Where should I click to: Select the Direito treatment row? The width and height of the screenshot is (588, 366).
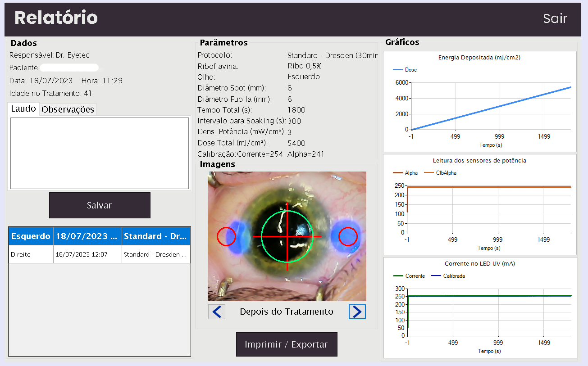[x=100, y=254]
